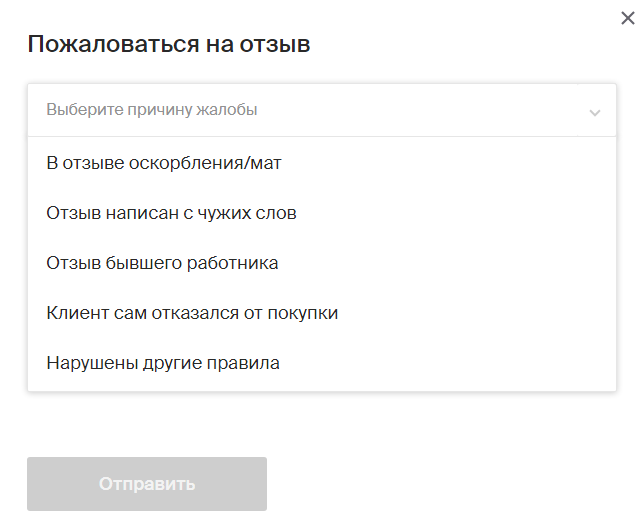
Task: Click the "Пожаловаться на отзыв" heading
Action: [169, 44]
